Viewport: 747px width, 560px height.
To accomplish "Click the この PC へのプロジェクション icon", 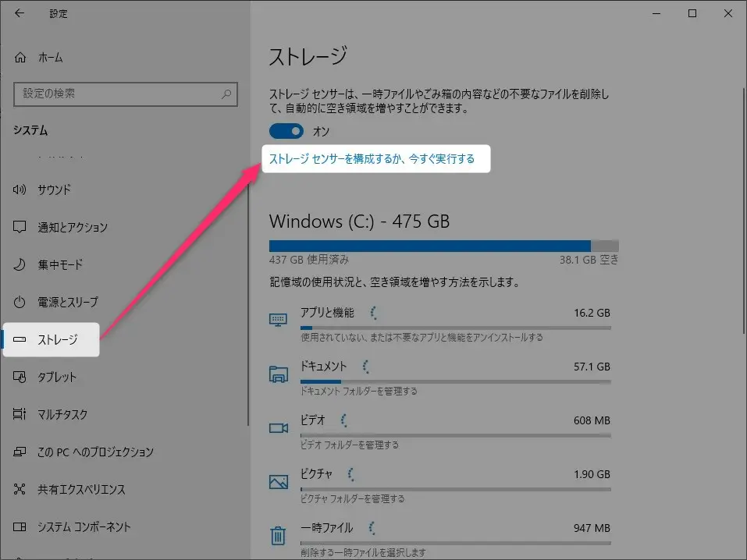I will 20,452.
